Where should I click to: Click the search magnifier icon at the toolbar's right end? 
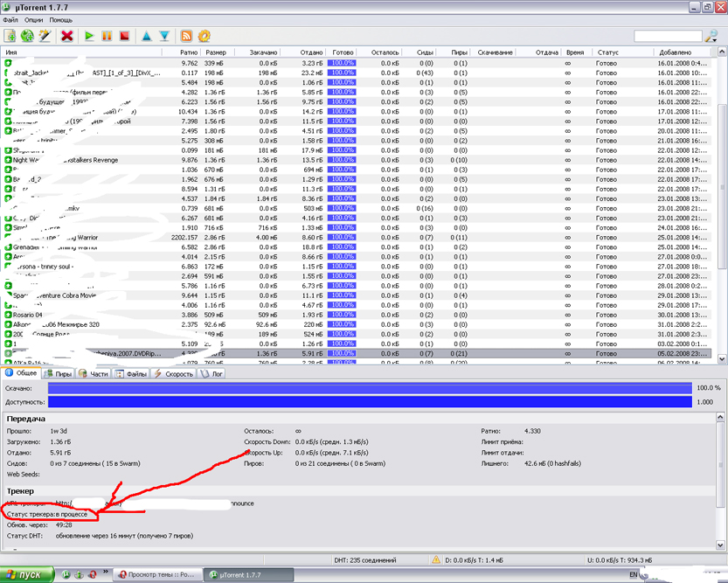[x=711, y=36]
